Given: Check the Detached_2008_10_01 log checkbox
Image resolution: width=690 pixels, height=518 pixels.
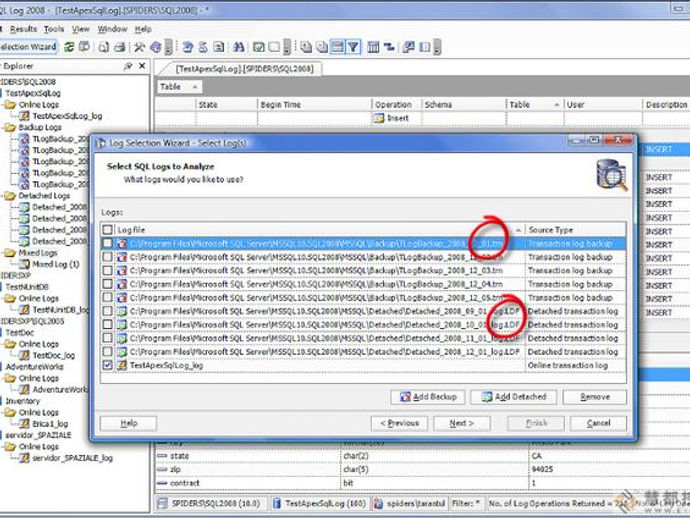Looking at the screenshot, I should (107, 325).
